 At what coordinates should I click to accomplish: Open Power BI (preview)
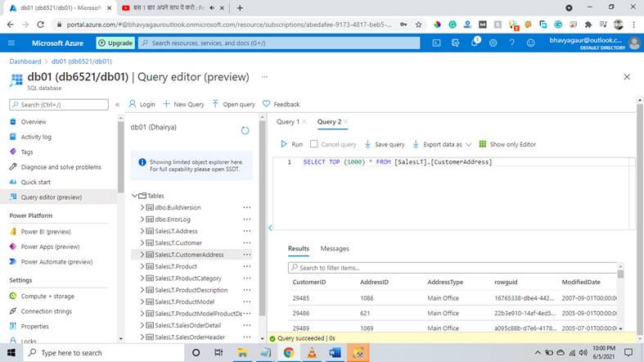click(x=46, y=232)
